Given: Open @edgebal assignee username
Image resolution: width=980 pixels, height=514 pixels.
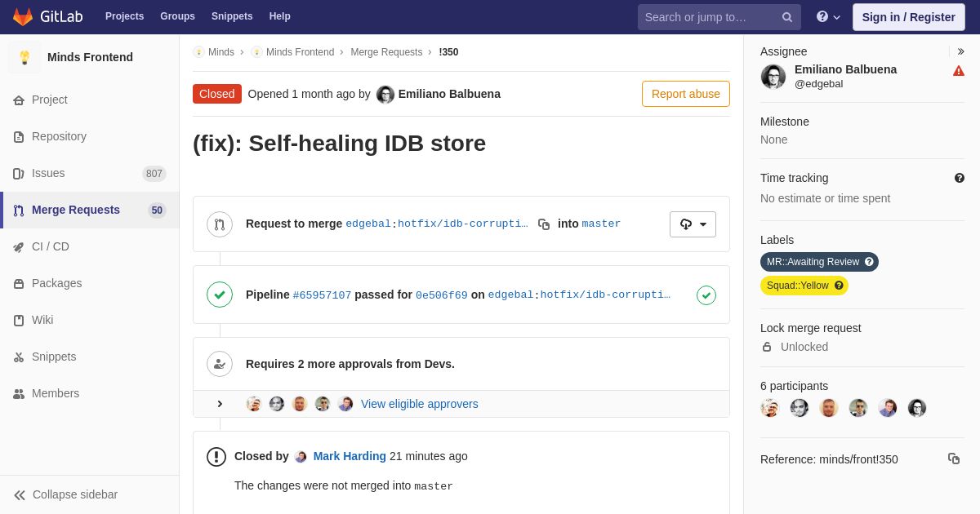Looking at the screenshot, I should [x=819, y=84].
